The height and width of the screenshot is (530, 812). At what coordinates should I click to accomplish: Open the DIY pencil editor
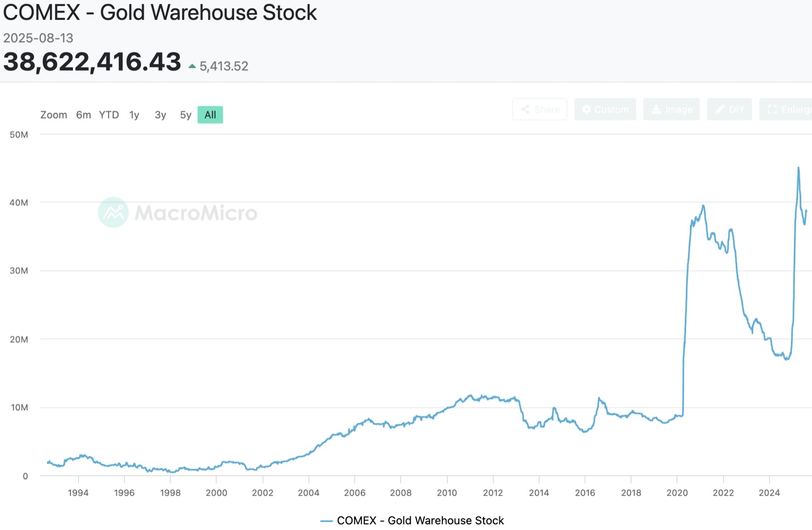point(729,109)
